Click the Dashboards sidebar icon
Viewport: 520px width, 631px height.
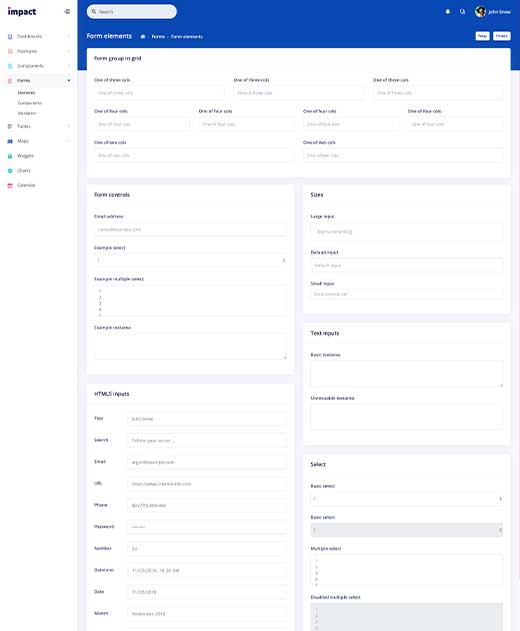click(10, 37)
